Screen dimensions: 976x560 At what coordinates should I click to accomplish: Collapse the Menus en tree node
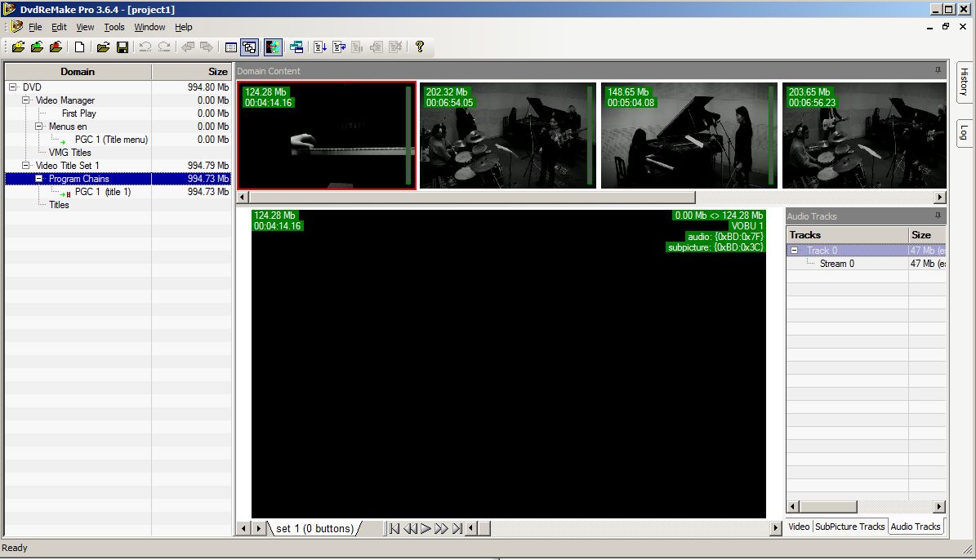(38, 127)
